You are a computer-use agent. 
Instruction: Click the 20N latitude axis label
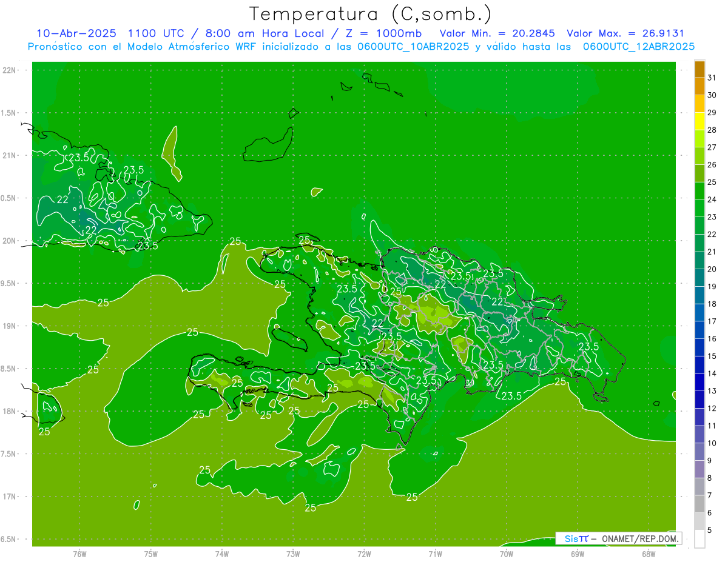click(x=9, y=241)
